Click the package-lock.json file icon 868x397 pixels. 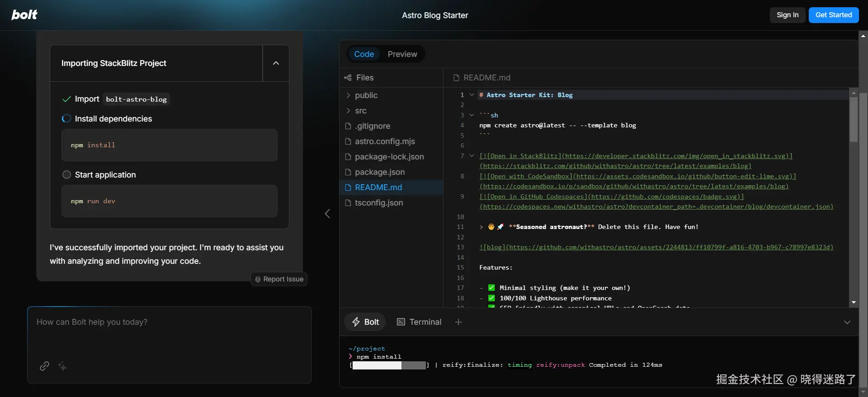pos(348,157)
